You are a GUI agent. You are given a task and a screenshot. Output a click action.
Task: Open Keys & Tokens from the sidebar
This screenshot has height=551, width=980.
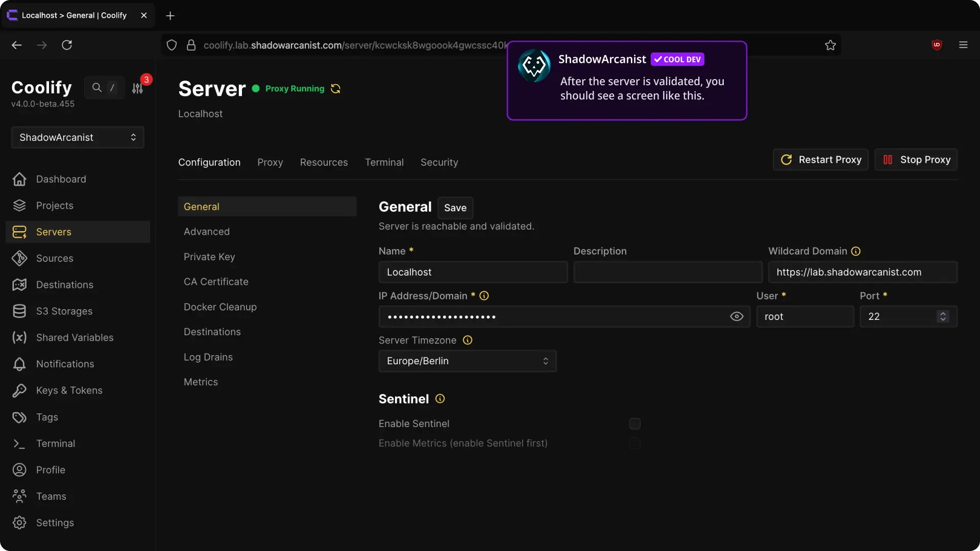tap(69, 390)
